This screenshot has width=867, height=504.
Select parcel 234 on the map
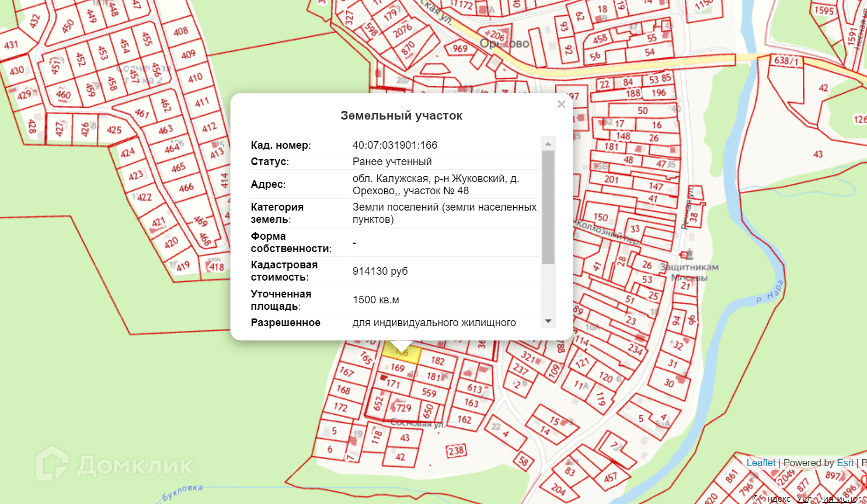click(x=635, y=349)
